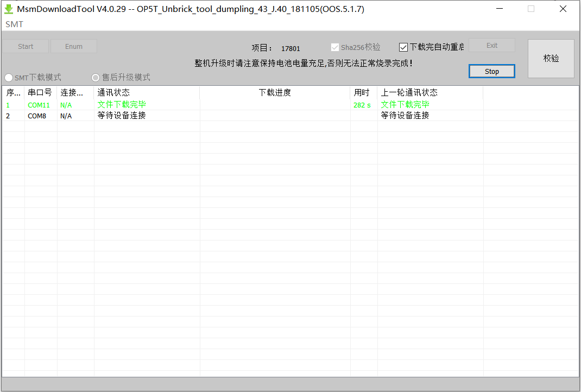Click the Stop button
The width and height of the screenshot is (581, 392).
point(492,71)
